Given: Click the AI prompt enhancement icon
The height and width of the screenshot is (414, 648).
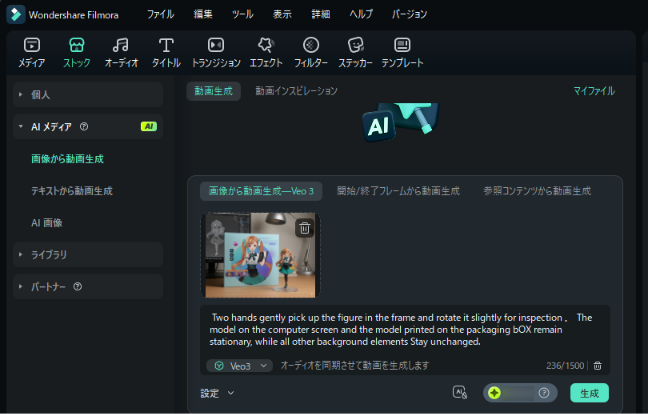Looking at the screenshot, I should [x=460, y=393].
